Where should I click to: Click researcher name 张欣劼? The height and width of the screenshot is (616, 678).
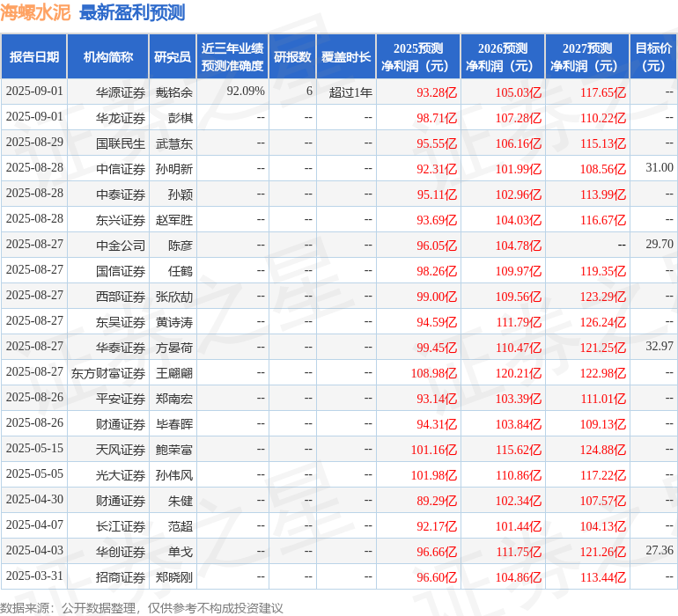tap(173, 297)
